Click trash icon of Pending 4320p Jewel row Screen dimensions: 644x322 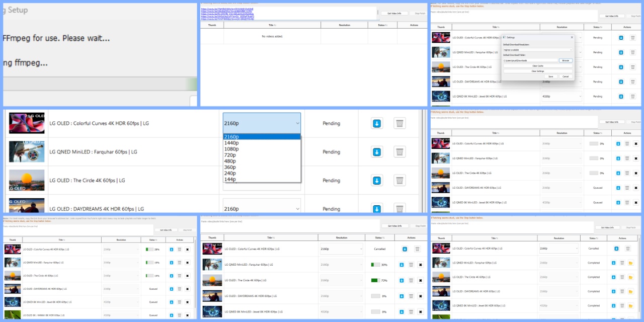[632, 96]
